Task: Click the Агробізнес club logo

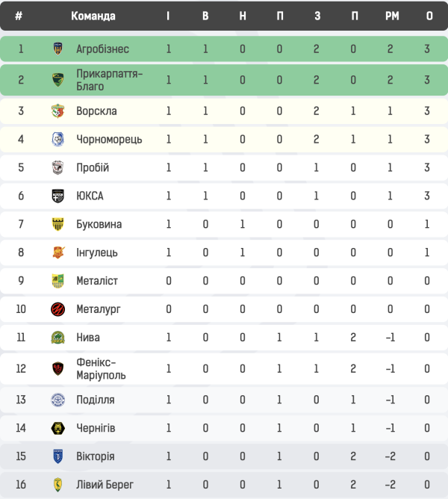Action: 57,49
